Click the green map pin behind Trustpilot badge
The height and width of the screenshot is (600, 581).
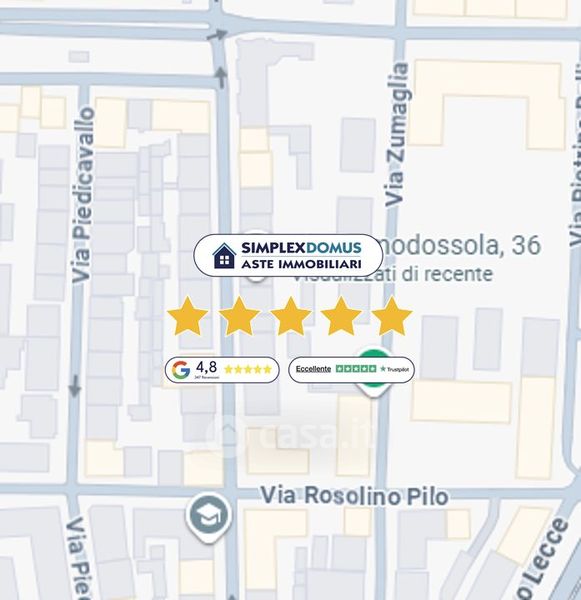click(x=374, y=372)
